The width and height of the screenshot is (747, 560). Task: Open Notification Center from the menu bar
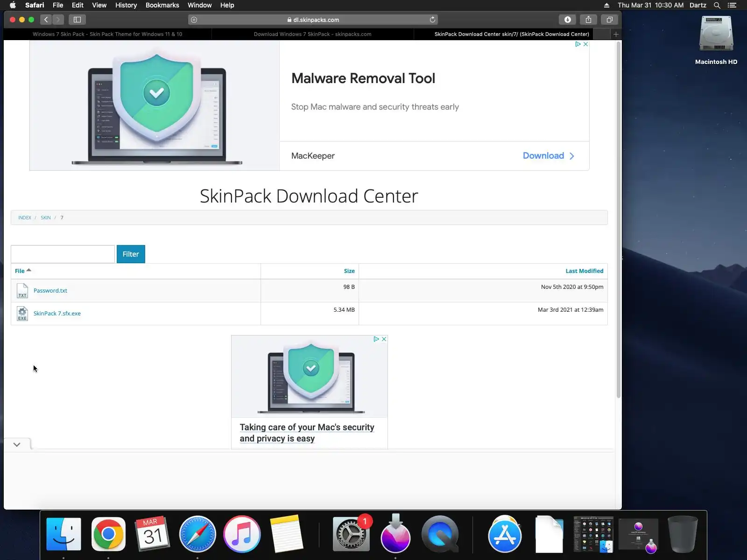pyautogui.click(x=732, y=5)
